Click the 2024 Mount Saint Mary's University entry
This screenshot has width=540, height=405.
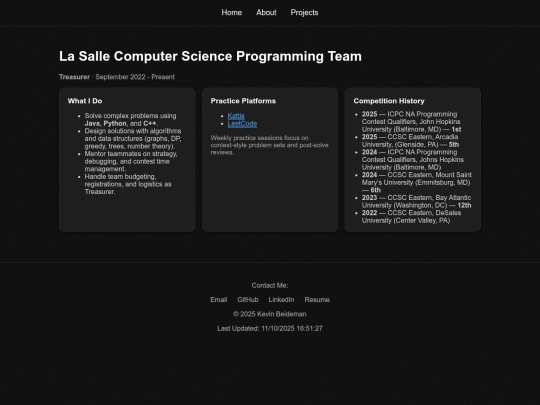pos(417,182)
